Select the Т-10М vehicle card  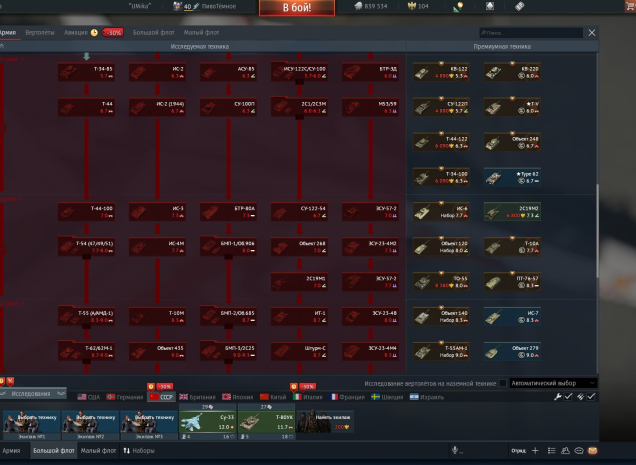pos(157,316)
